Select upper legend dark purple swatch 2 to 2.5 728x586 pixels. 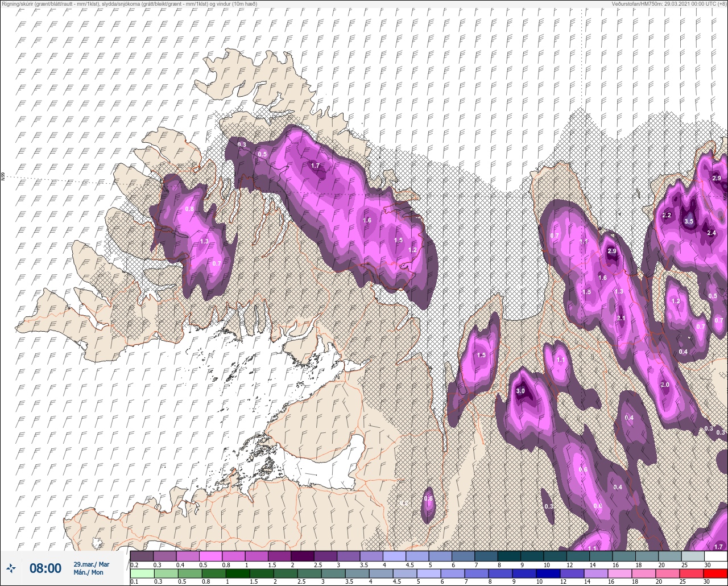pos(303,556)
